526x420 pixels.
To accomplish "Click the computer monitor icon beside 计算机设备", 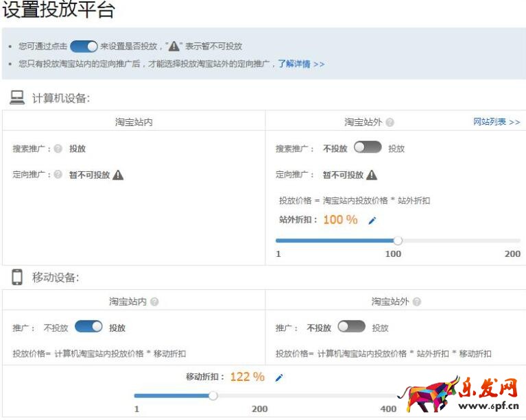I will coord(17,98).
